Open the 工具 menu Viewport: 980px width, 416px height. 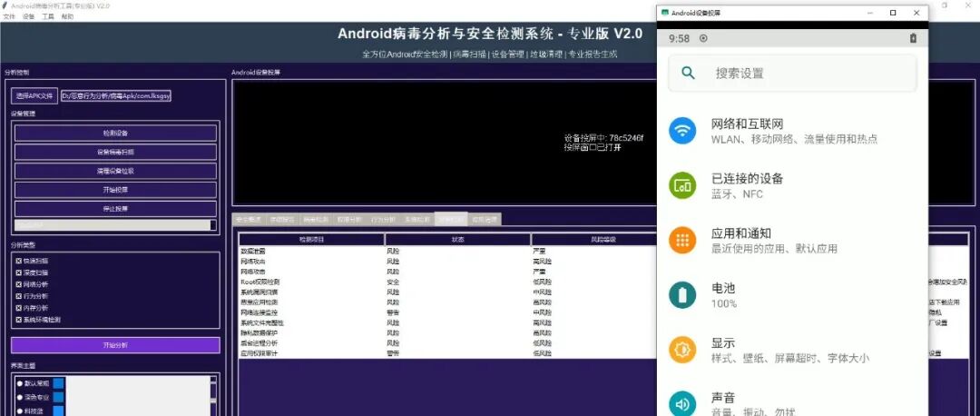coord(48,17)
